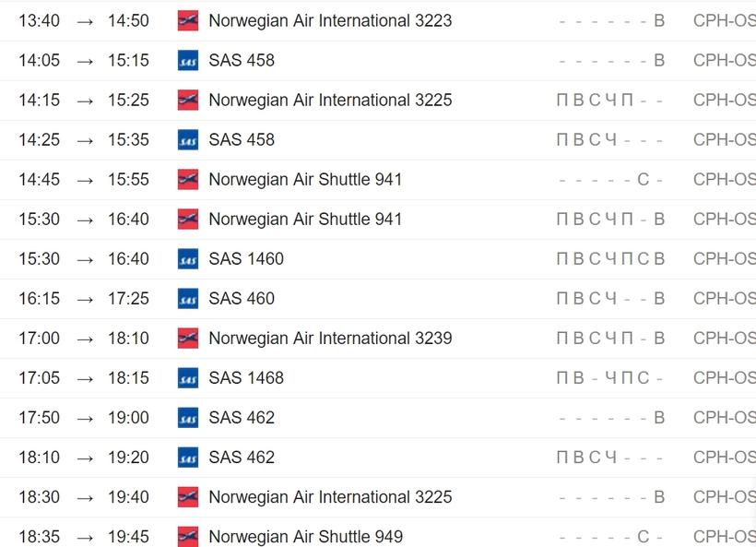The image size is (756, 547).
Task: Click Norwegian logo beside International 3239
Action: tap(188, 339)
